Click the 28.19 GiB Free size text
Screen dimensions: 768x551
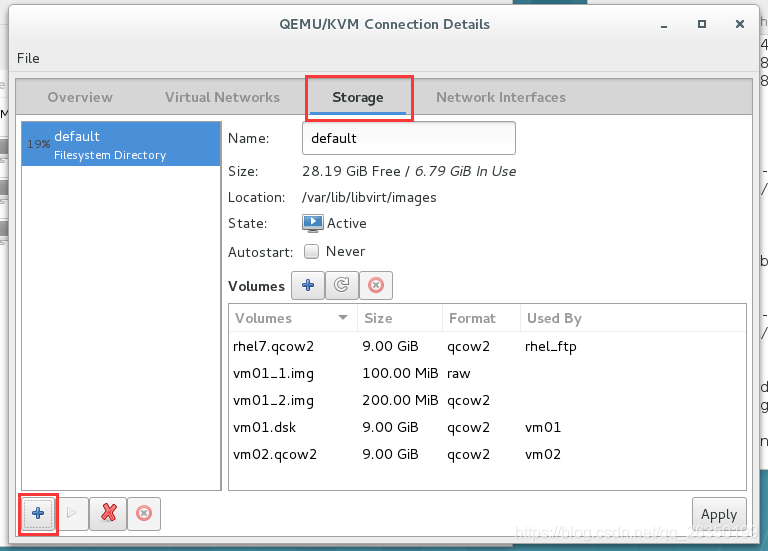(x=351, y=171)
